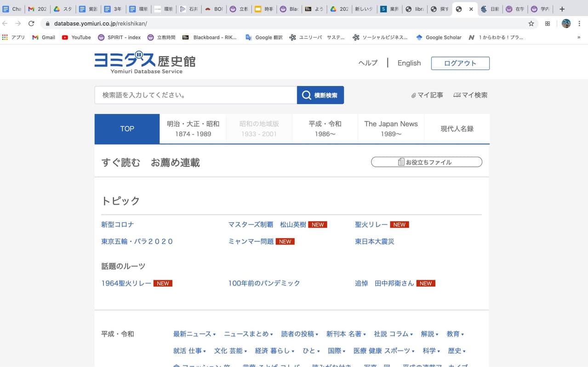The width and height of the screenshot is (588, 367).
Task: Open the 100年前のパンデミック link
Action: [264, 283]
